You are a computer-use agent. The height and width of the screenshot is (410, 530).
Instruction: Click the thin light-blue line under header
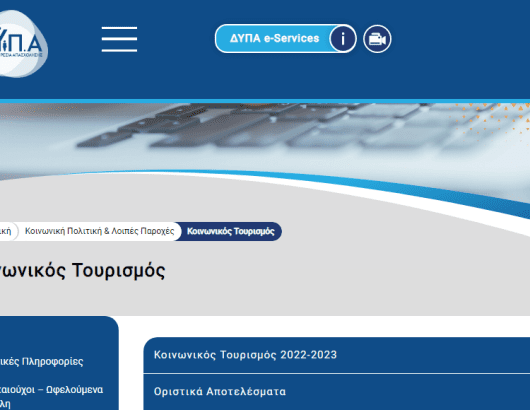265,101
